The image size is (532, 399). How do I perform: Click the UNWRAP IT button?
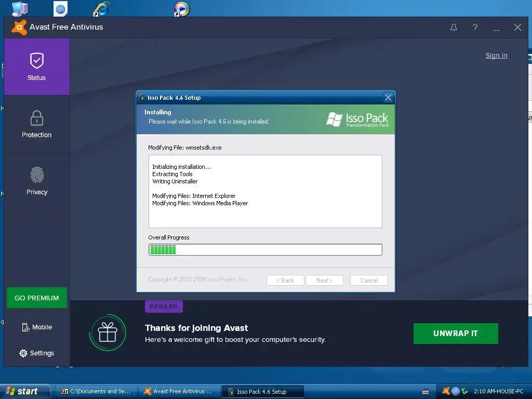click(x=456, y=334)
